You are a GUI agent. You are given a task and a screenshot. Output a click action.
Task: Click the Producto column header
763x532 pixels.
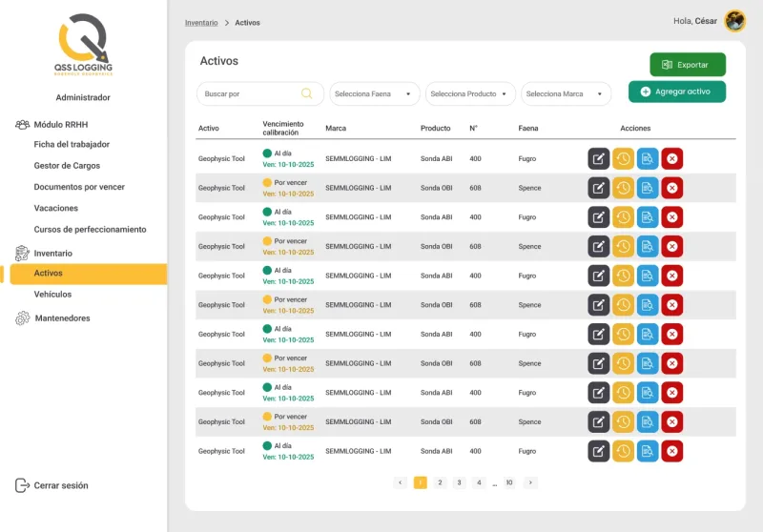pos(436,129)
